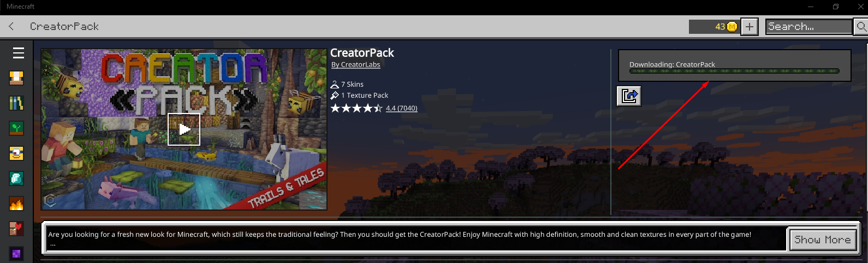This screenshot has width=868, height=263.
Task: Select the minion face sidebar icon
Action: [x=16, y=153]
